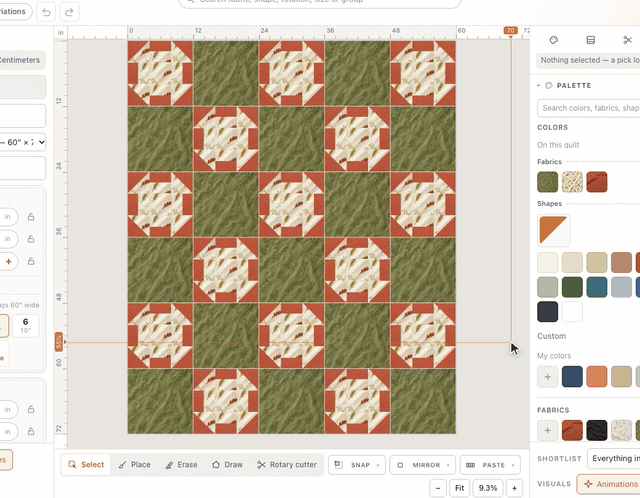Viewport: 640px width, 498px height.
Task: Pick the dark green color swatch
Action: (572, 287)
